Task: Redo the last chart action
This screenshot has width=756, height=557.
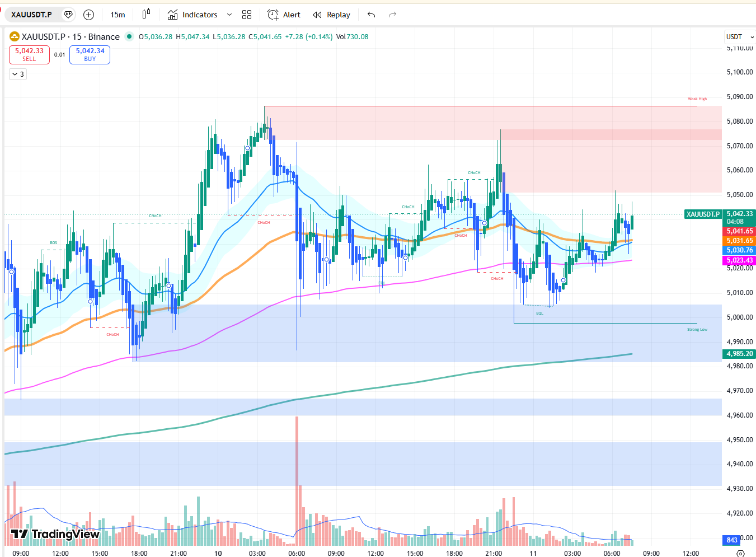Action: [392, 15]
